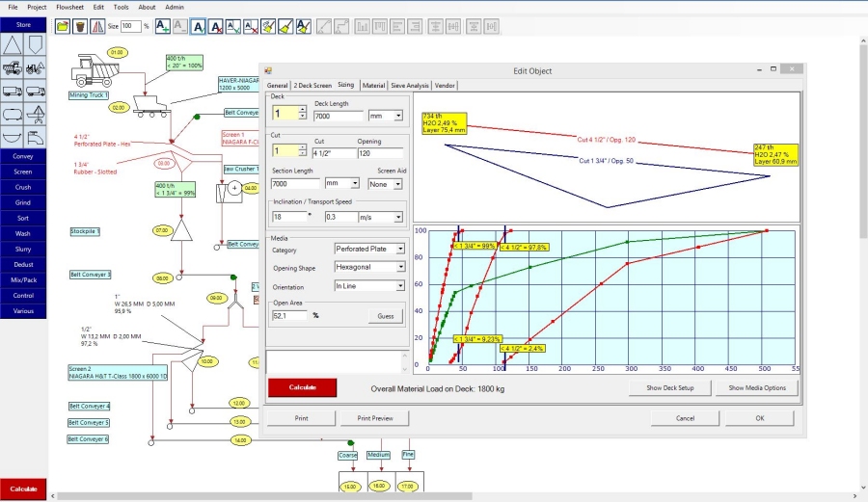Decrement the Cut number spinner

pyautogui.click(x=302, y=154)
